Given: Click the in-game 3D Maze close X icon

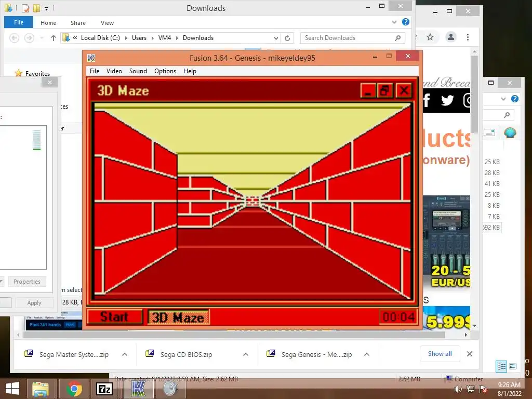Looking at the screenshot, I should coord(404,90).
